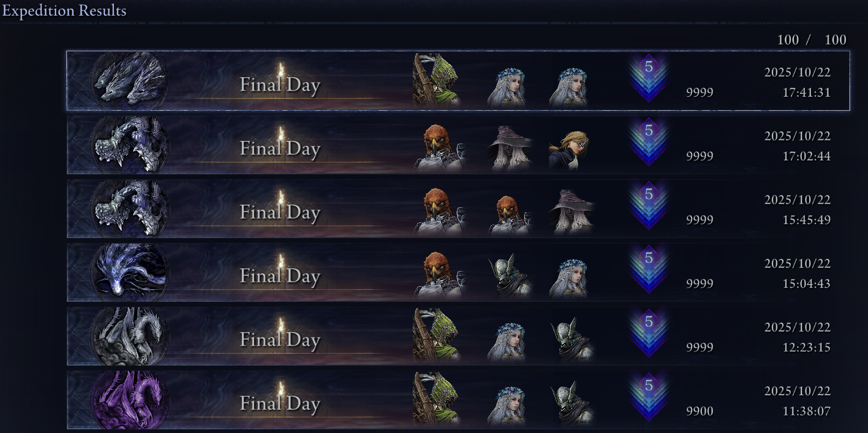Click the Final Day label in fourth row

pyautogui.click(x=280, y=275)
